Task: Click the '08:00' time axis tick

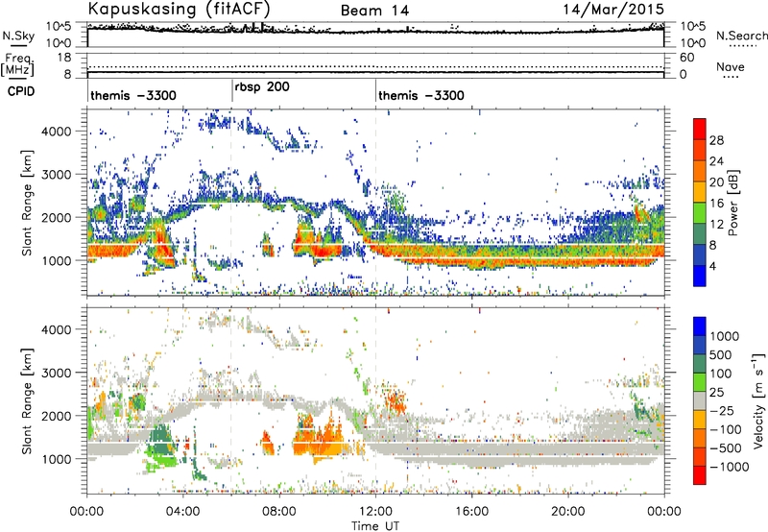Action: [279, 512]
